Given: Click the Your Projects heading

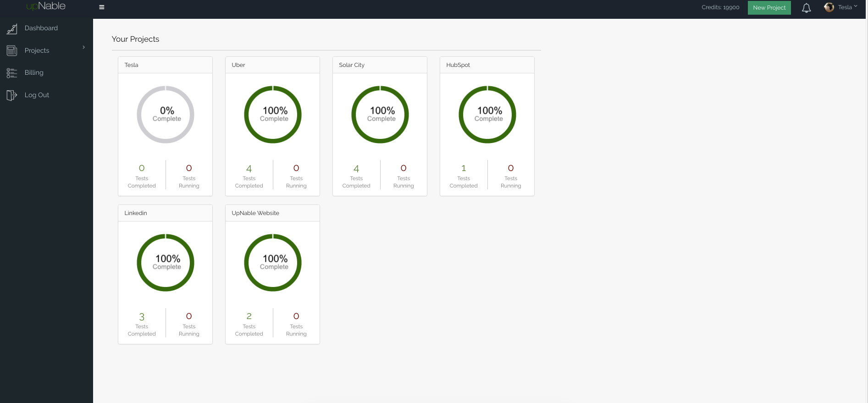Looking at the screenshot, I should tap(135, 39).
